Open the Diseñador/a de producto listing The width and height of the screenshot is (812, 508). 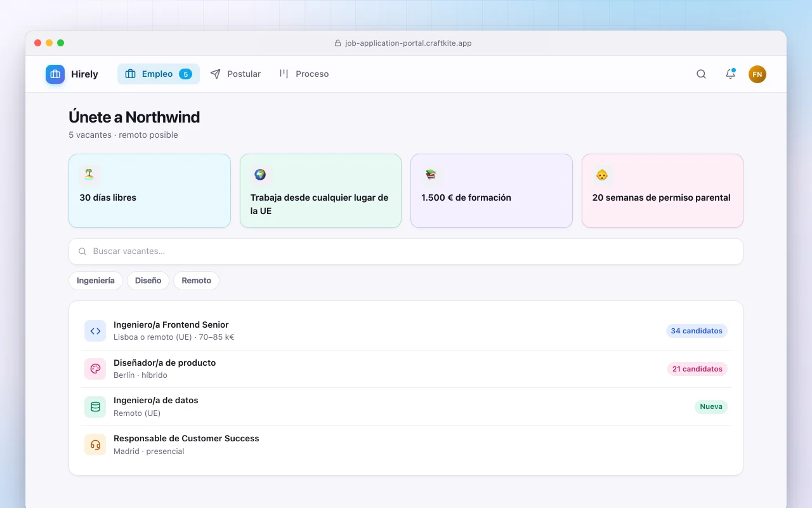[406, 369]
